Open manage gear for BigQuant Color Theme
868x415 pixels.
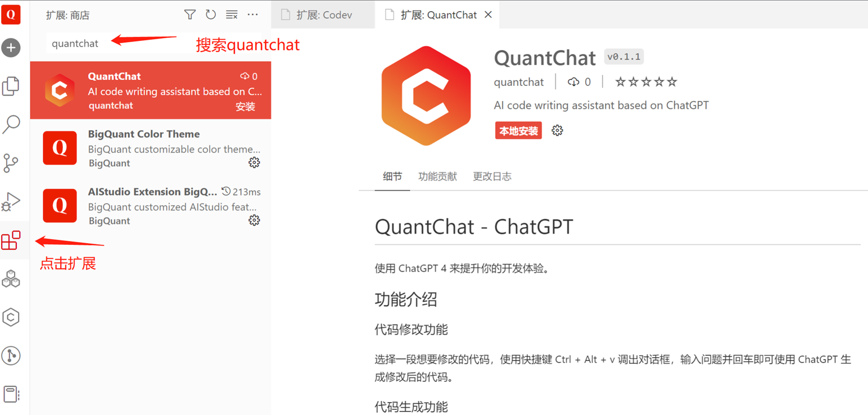(x=254, y=163)
